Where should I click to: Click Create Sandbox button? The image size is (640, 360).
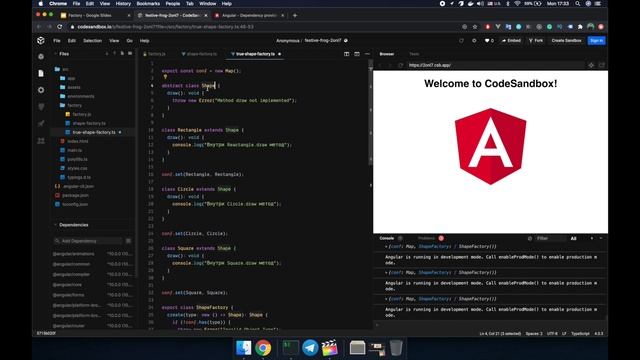567,40
